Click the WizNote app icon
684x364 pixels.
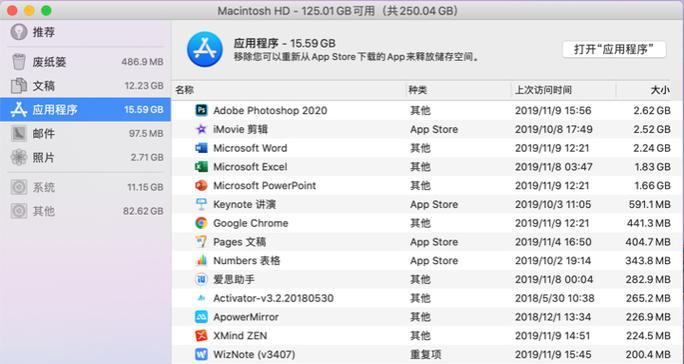tap(201, 354)
